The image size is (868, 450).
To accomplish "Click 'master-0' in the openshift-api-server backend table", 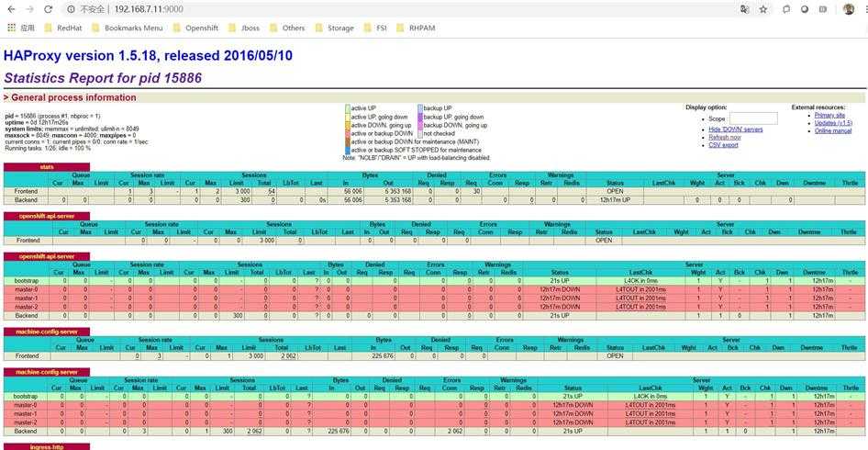I will pos(26,289).
